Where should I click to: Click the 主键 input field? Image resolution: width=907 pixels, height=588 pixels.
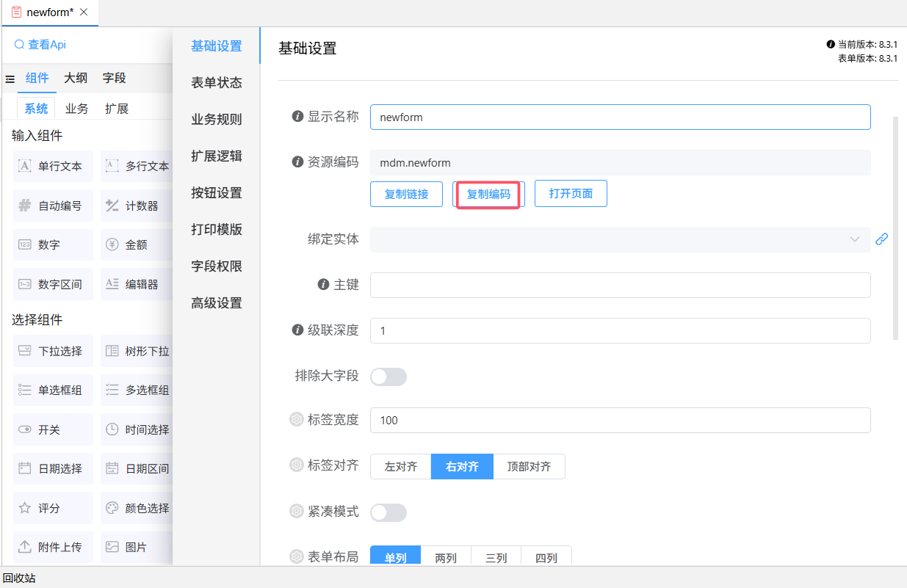coord(619,285)
